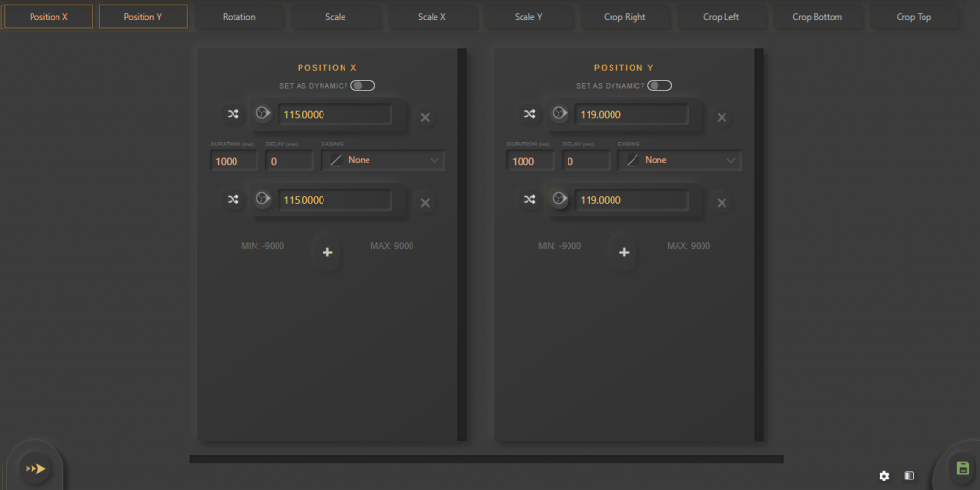
Task: Click the Position X Duration input field
Action: pyautogui.click(x=234, y=161)
